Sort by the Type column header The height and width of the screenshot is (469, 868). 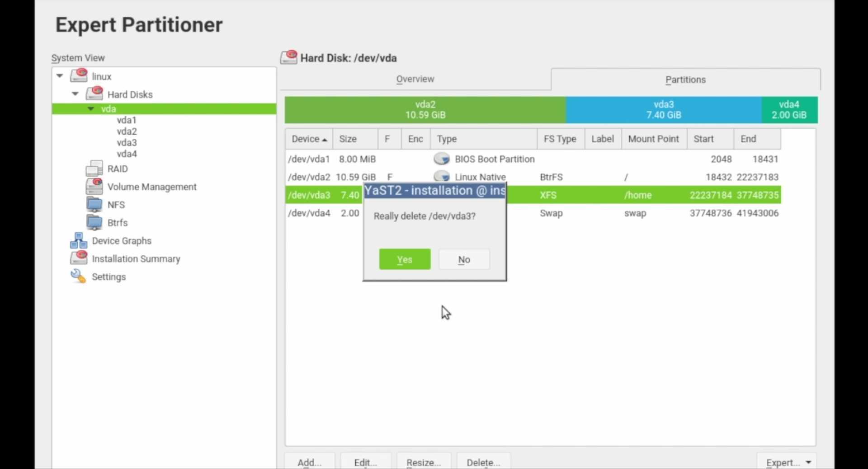coord(484,139)
